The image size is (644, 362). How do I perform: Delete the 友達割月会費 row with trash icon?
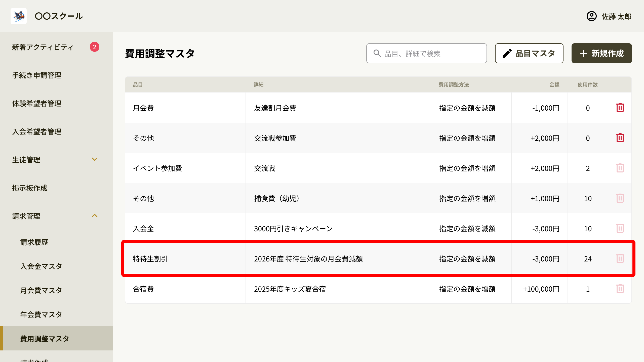(620, 108)
